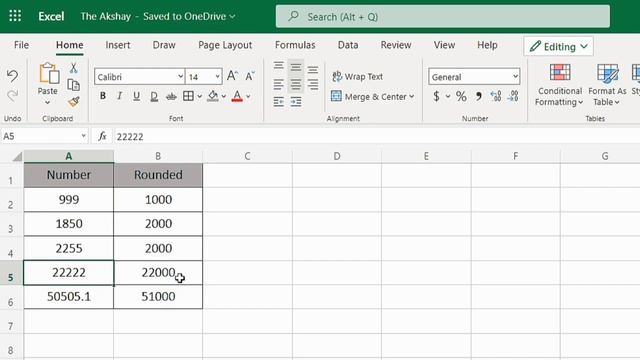This screenshot has height=360, width=640.
Task: Apply red font color
Action: 237,96
